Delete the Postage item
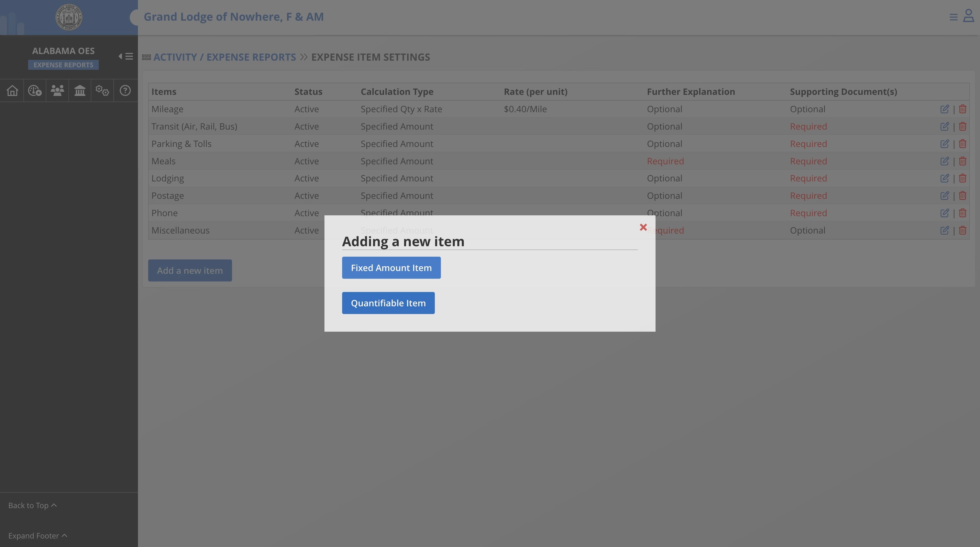Viewport: 980px width, 547px height. click(x=963, y=196)
